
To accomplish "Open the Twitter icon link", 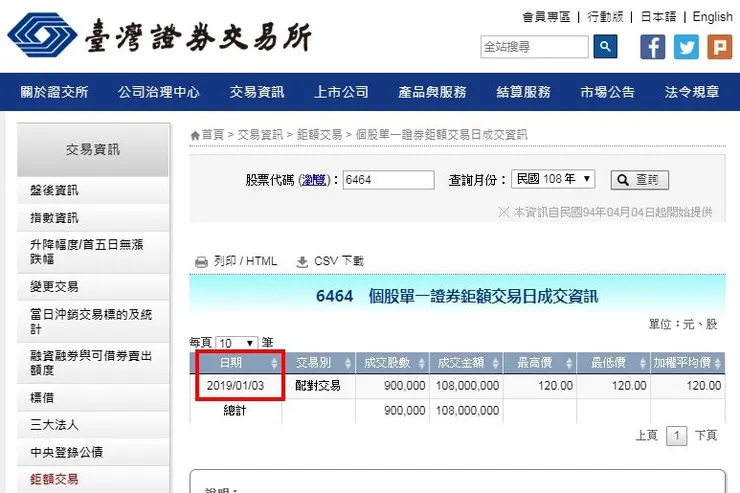I will (x=686, y=47).
